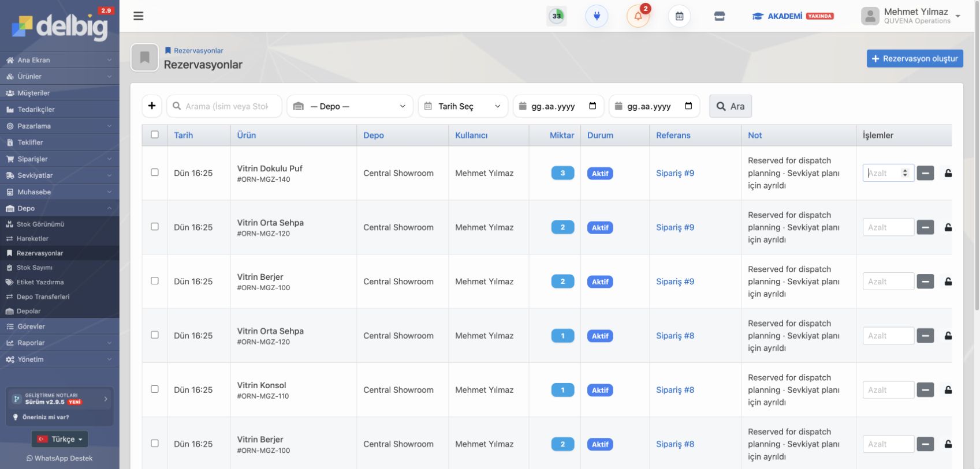Click the Rezervasyon oluştur button

pos(915,58)
